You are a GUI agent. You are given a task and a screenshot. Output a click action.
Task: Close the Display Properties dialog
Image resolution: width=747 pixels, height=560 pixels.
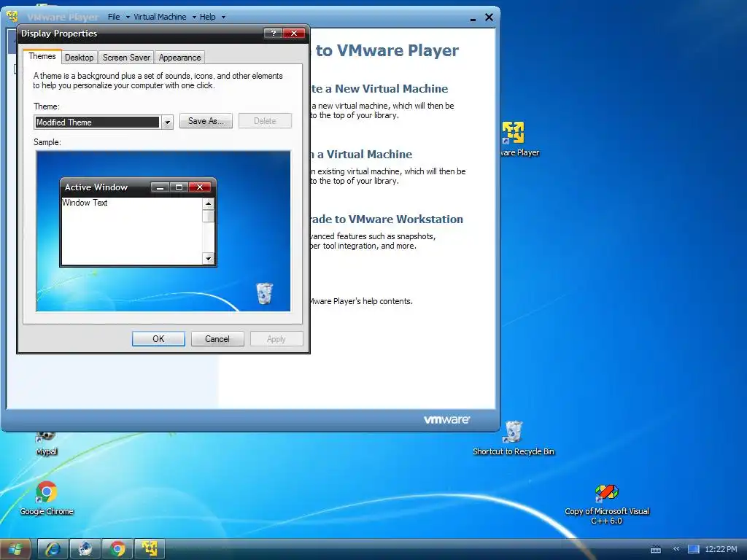tap(294, 33)
